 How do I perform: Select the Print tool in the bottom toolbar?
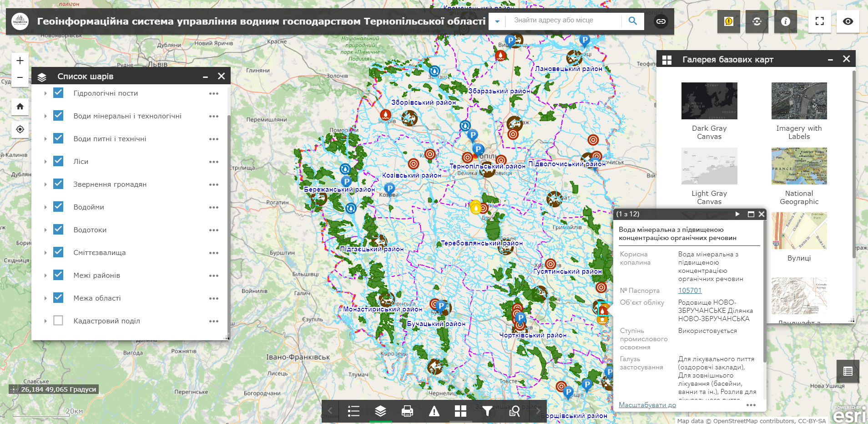click(x=407, y=410)
